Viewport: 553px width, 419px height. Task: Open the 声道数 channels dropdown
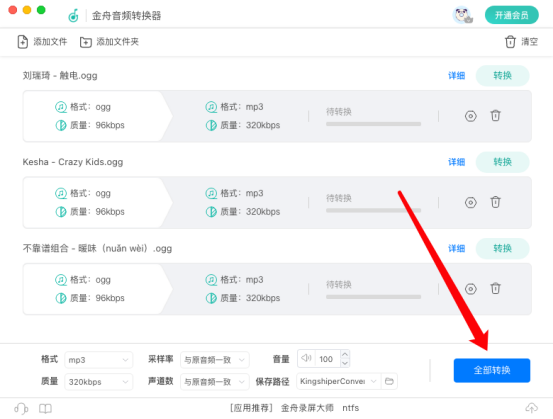click(214, 382)
